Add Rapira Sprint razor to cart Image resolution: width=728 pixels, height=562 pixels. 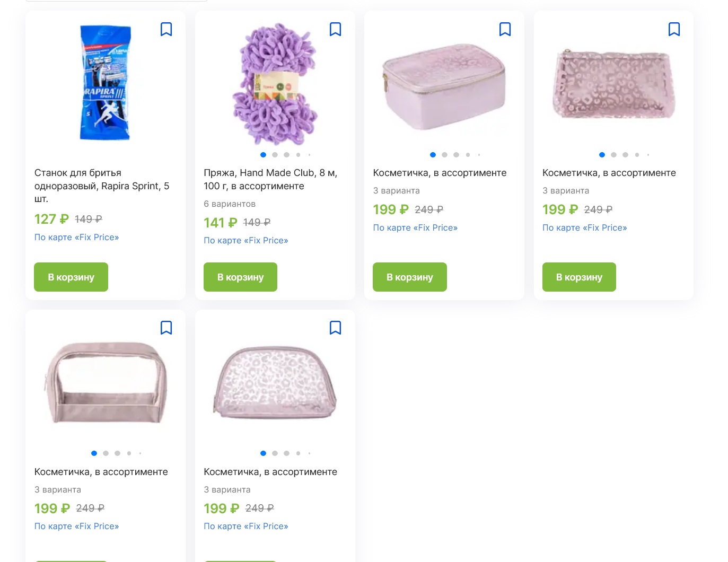(71, 277)
